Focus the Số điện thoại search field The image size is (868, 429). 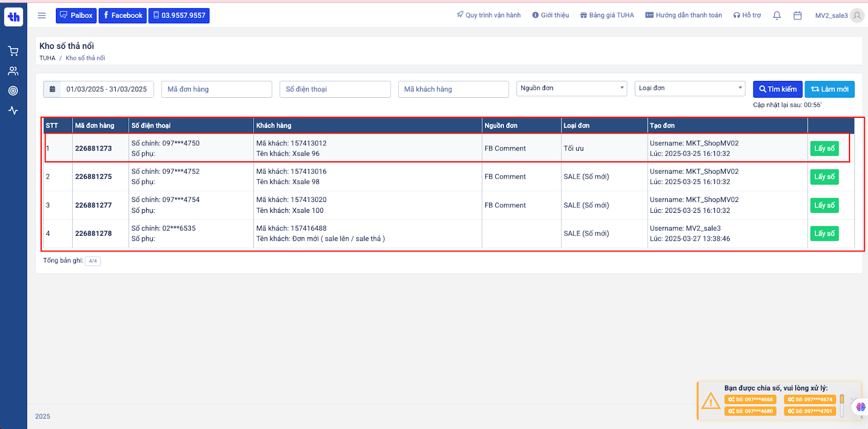pos(335,89)
